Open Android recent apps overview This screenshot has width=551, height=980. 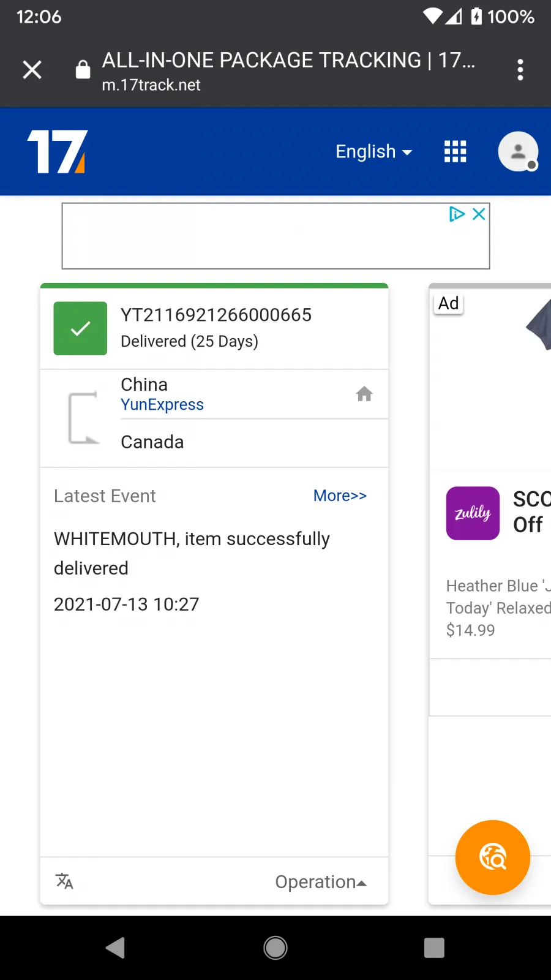[x=434, y=948]
